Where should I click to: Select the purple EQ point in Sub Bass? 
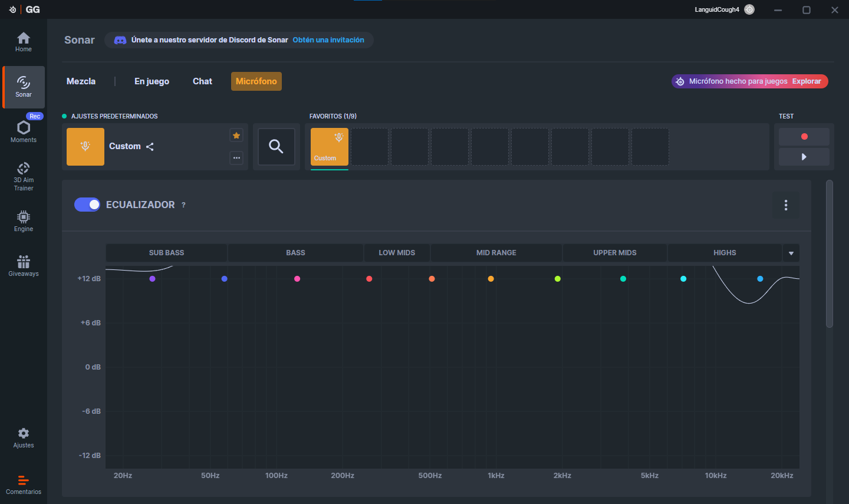[152, 279]
